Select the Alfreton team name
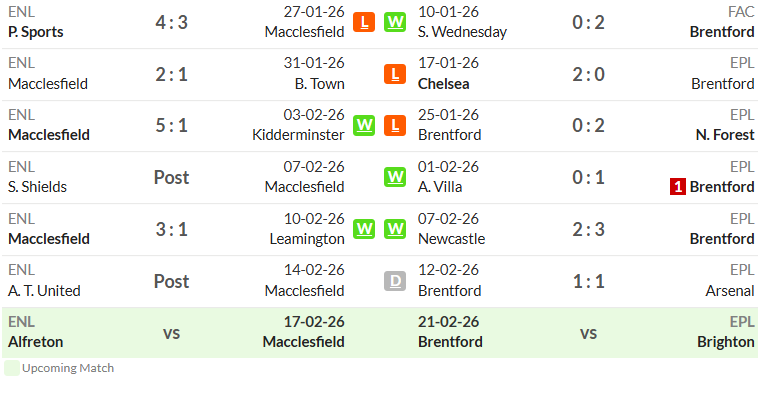Image resolution: width=758 pixels, height=393 pixels. point(36,342)
